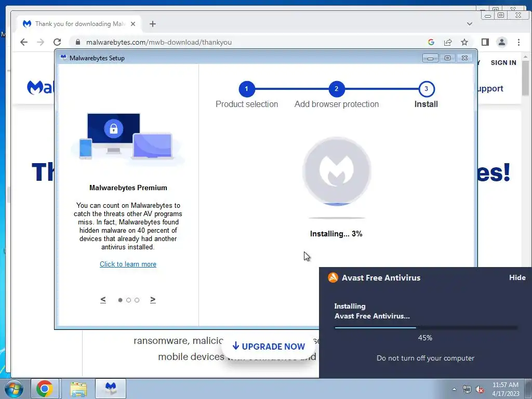Open the Google icon in address bar
This screenshot has width=532, height=399.
tap(431, 42)
